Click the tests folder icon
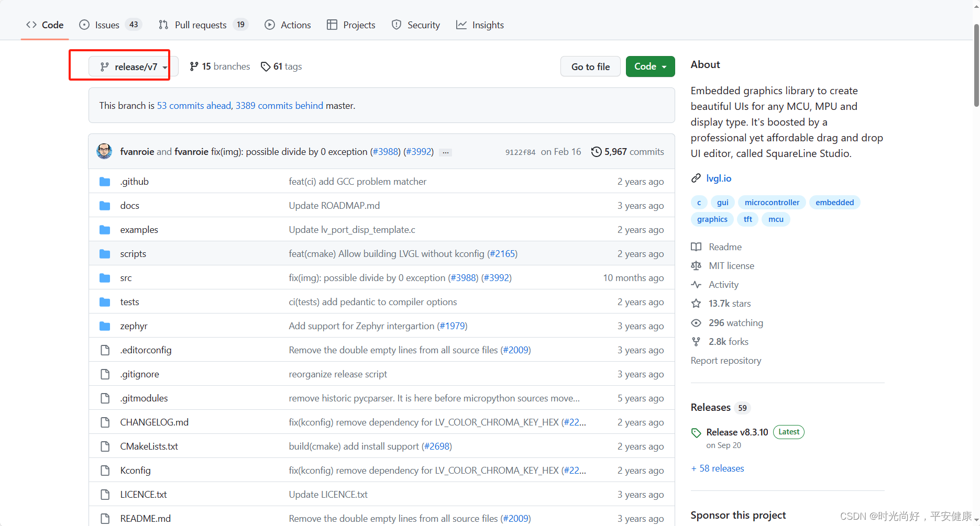Viewport: 980px width, 526px height. pyautogui.click(x=105, y=302)
